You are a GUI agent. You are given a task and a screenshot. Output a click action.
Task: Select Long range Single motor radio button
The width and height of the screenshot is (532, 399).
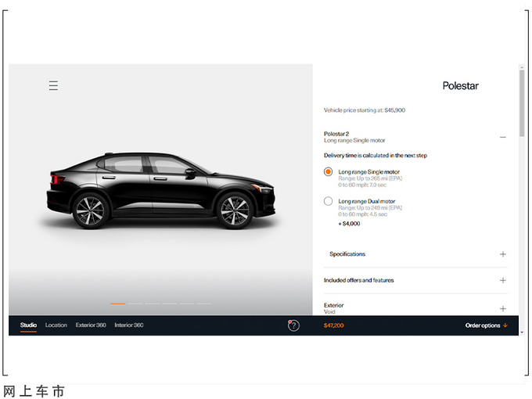coord(329,172)
